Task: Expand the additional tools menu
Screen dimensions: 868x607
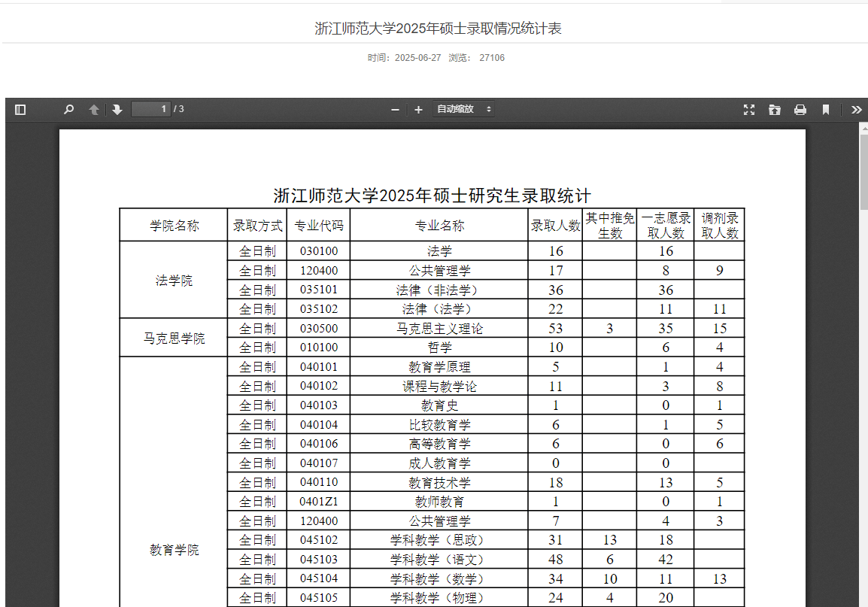Action: pyautogui.click(x=856, y=110)
